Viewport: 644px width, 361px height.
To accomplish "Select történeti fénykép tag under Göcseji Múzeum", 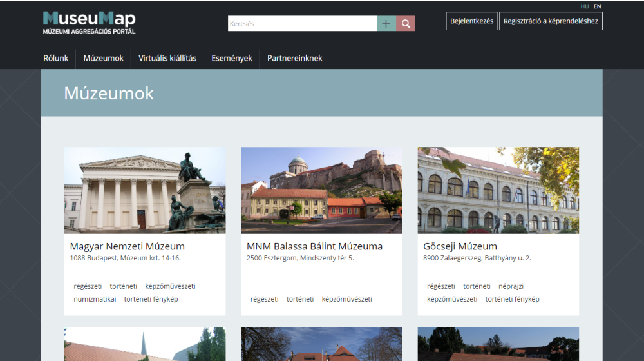I will pos(512,299).
